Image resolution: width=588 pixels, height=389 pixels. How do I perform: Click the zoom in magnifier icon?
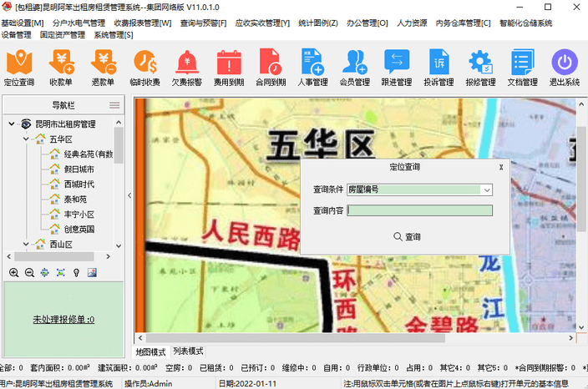14,272
